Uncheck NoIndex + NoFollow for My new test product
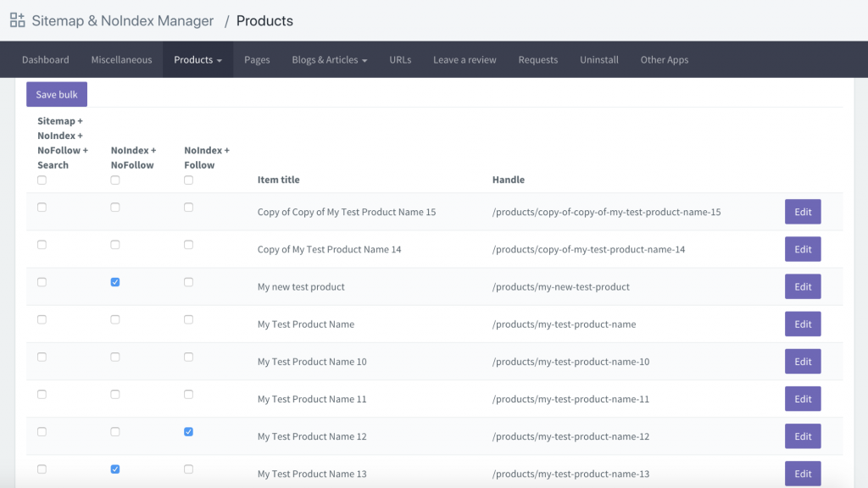 pyautogui.click(x=115, y=282)
